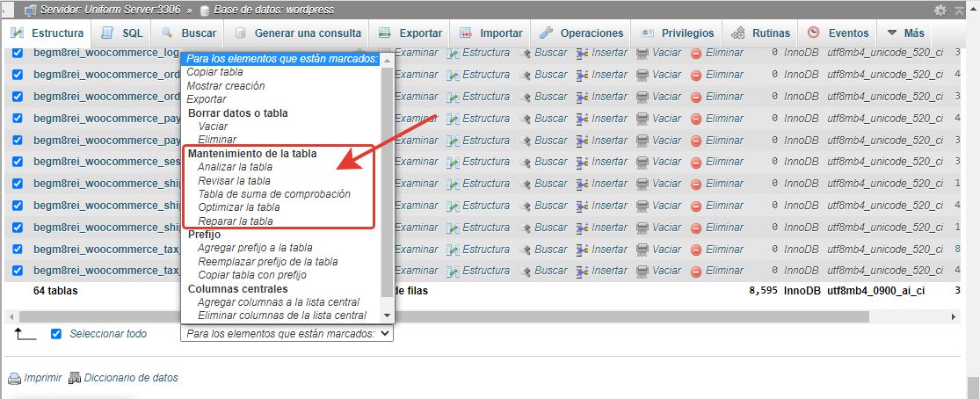Go to the Importar tab
Viewport: 980px width, 399px height.
click(x=490, y=33)
